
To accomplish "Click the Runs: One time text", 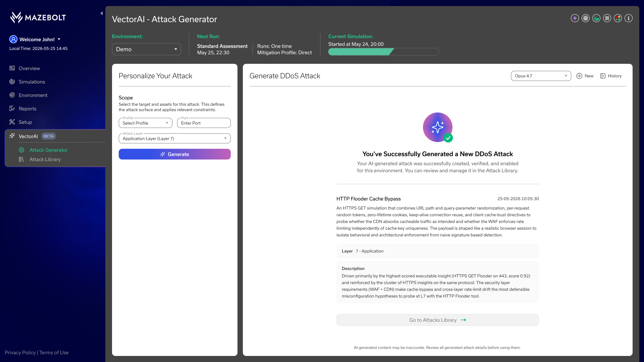I will point(274,46).
